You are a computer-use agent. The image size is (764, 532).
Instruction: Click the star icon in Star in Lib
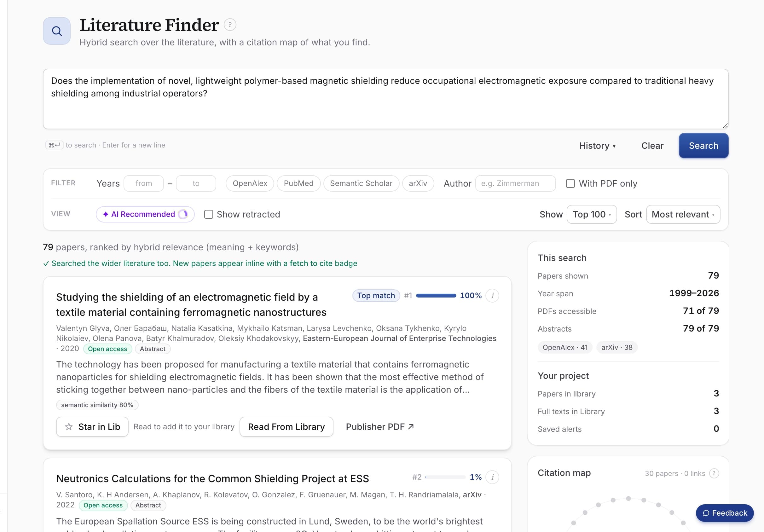69,426
